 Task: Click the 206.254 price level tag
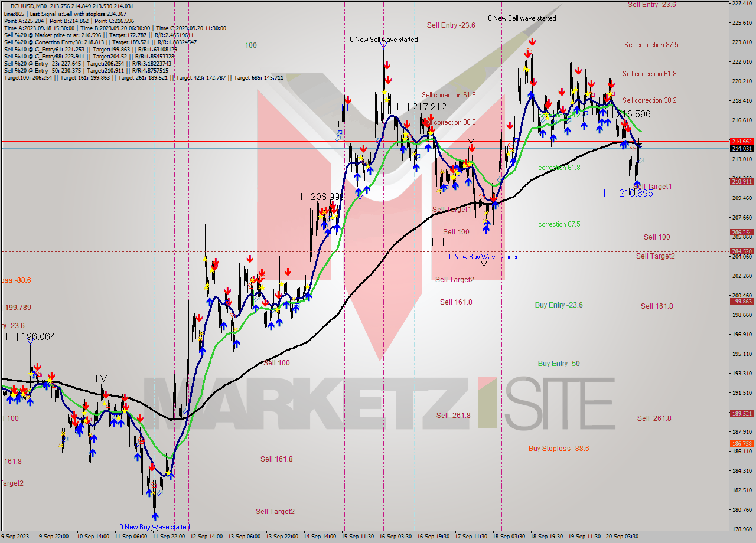tap(742, 232)
